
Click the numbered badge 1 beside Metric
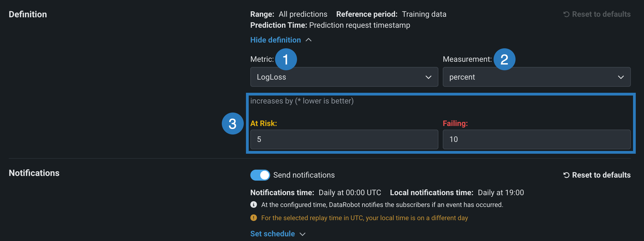(x=286, y=59)
